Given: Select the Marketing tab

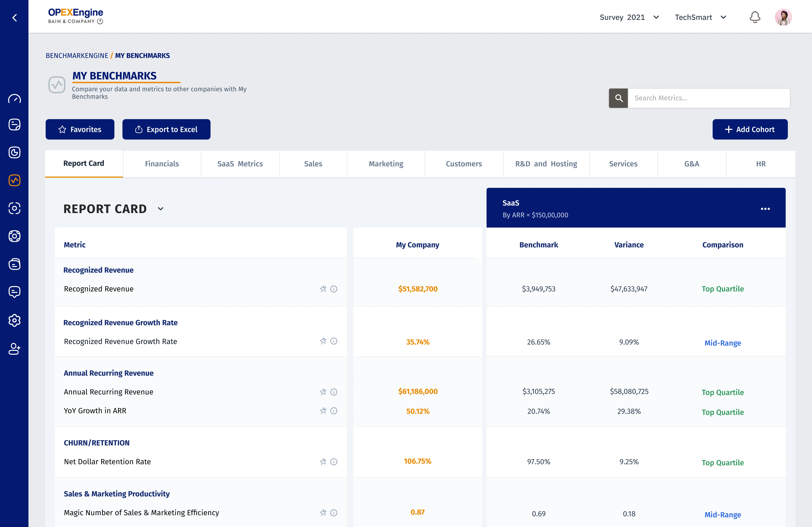Looking at the screenshot, I should (386, 164).
